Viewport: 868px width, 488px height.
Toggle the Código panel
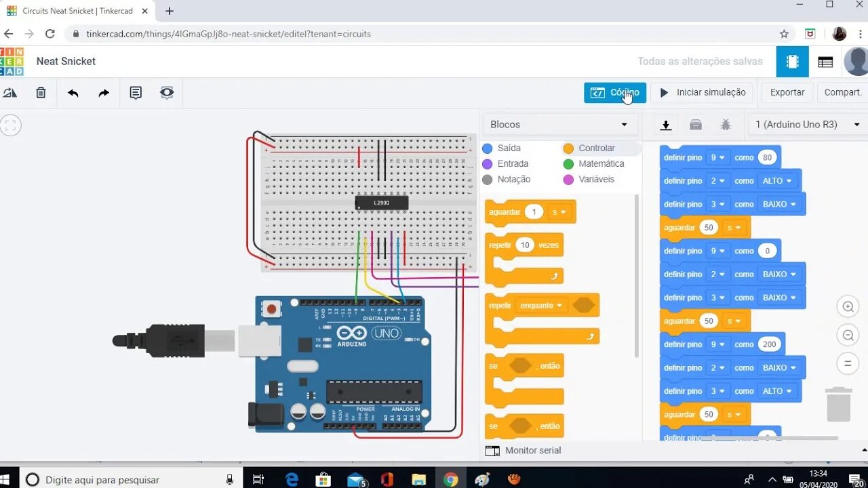[x=615, y=93]
